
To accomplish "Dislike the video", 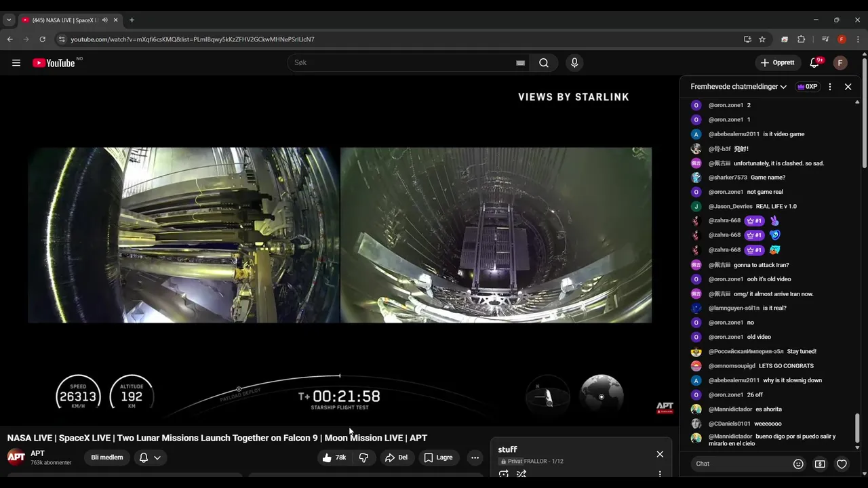I will [x=363, y=457].
